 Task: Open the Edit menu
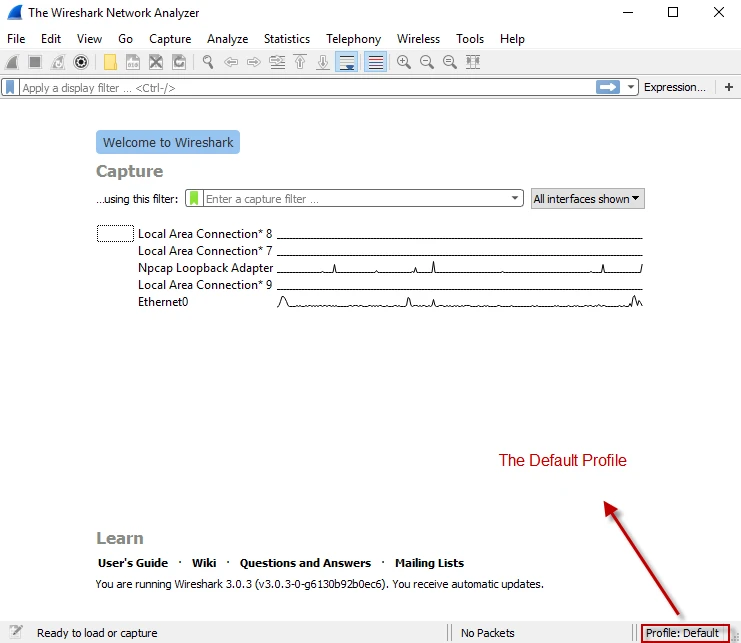click(51, 39)
